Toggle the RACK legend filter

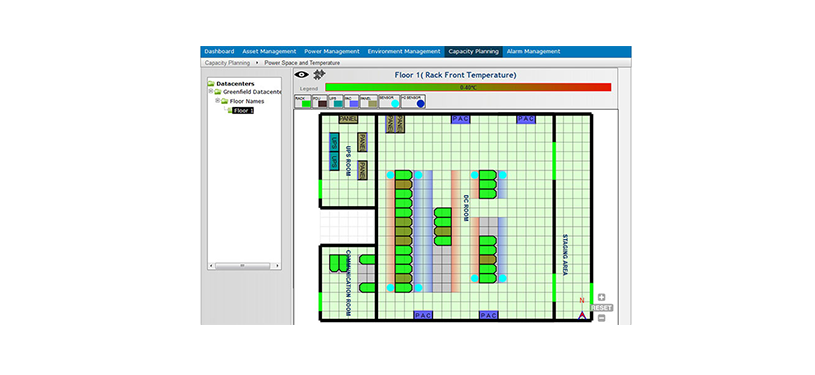(x=303, y=101)
